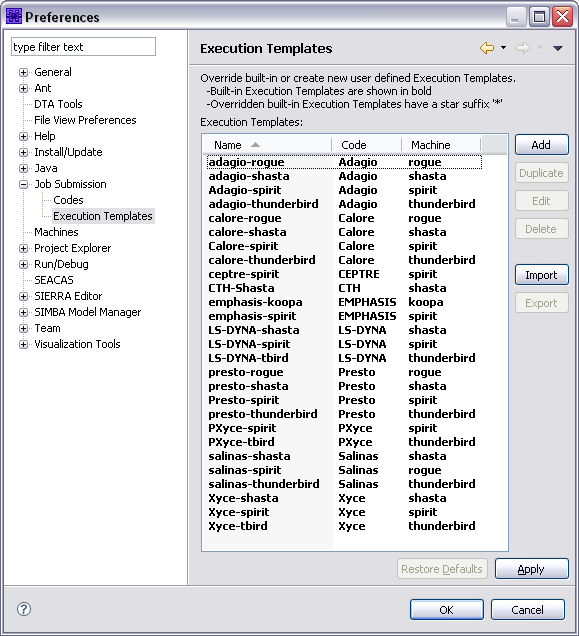This screenshot has width=579, height=636.
Task: Sort by the Machine column header
Action: (x=441, y=145)
